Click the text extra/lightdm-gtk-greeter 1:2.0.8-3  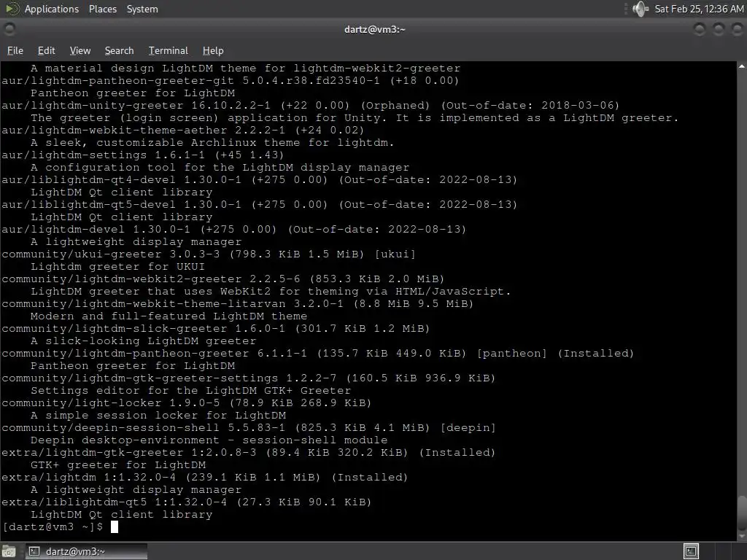128,452
